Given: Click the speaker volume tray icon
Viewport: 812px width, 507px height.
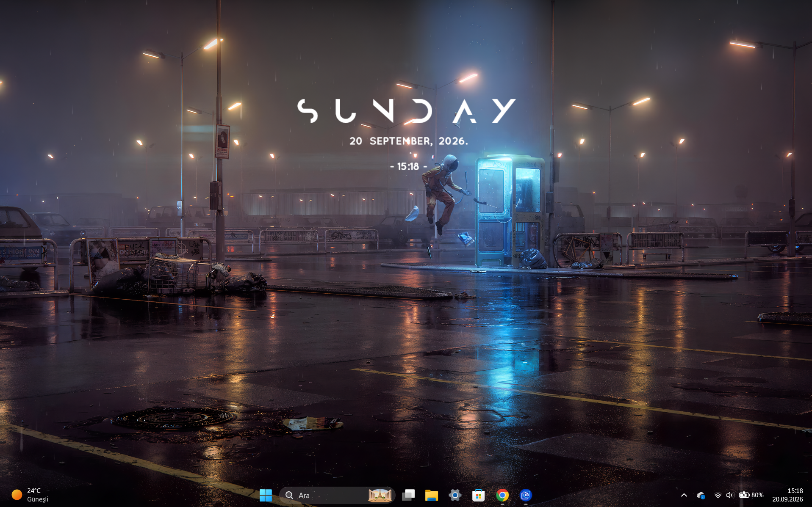Looking at the screenshot, I should coord(729,495).
